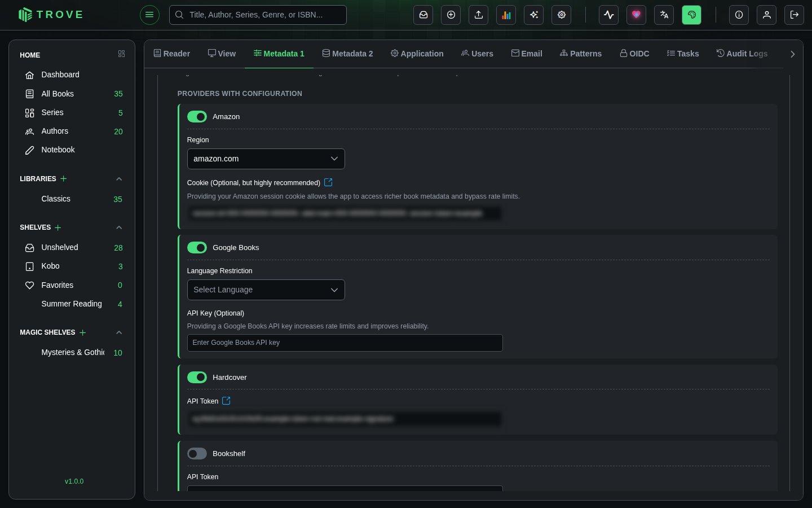Collapse the Magic Shelves section
The width and height of the screenshot is (812, 508).
(119, 332)
